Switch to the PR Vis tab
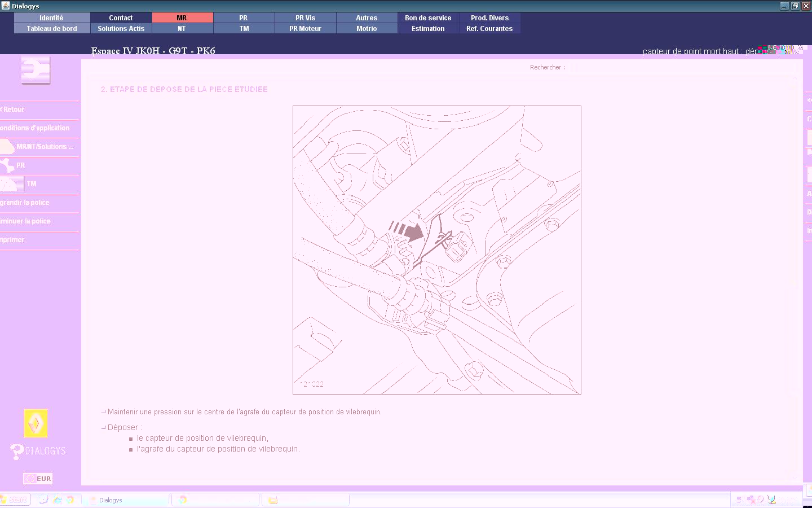The width and height of the screenshot is (812, 508). 305,18
